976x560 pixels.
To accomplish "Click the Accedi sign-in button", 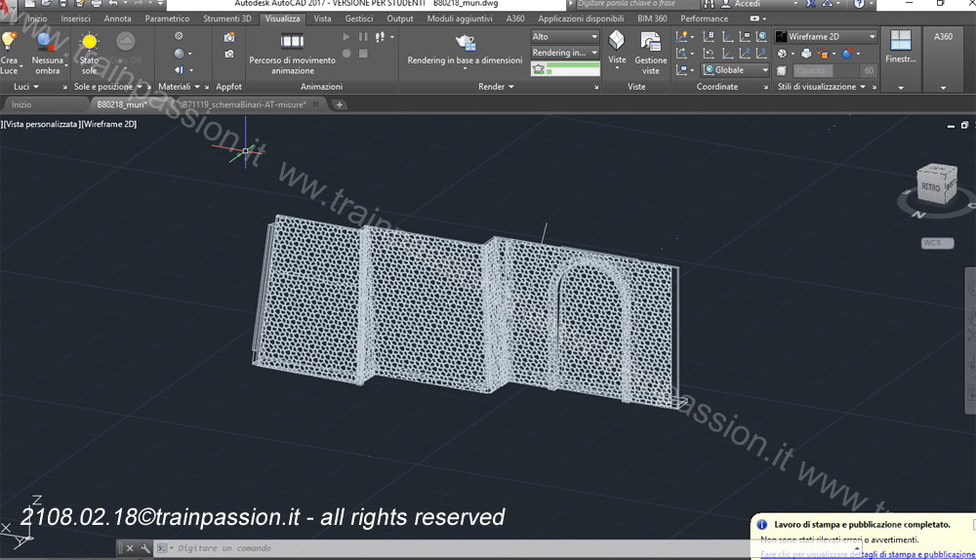I will pos(748,4).
